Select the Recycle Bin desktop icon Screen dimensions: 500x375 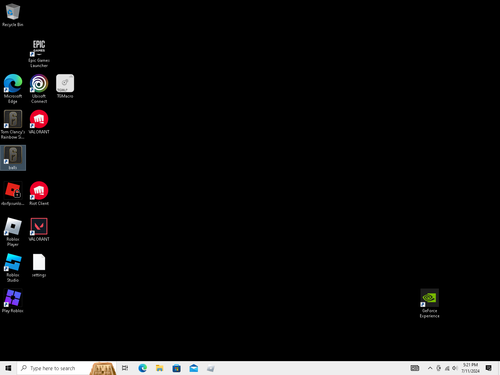click(x=13, y=15)
